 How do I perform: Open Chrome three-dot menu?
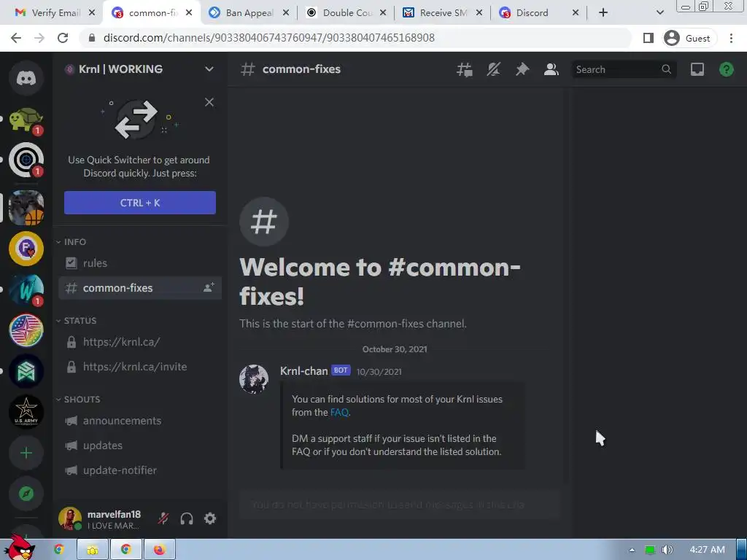click(x=731, y=38)
